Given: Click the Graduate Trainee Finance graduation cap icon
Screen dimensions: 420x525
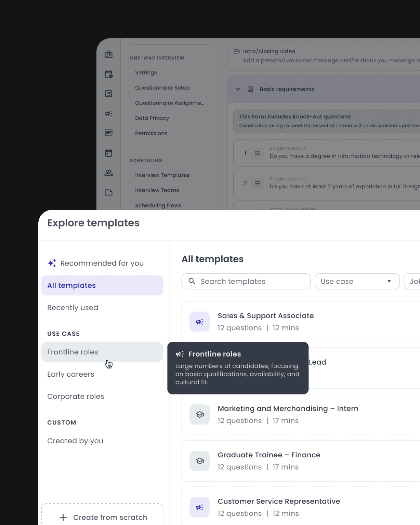Looking at the screenshot, I should pyautogui.click(x=200, y=461).
